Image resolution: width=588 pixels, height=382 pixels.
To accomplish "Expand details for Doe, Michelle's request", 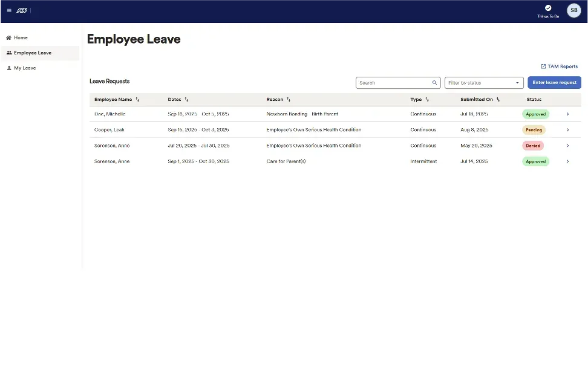I will coord(567,114).
